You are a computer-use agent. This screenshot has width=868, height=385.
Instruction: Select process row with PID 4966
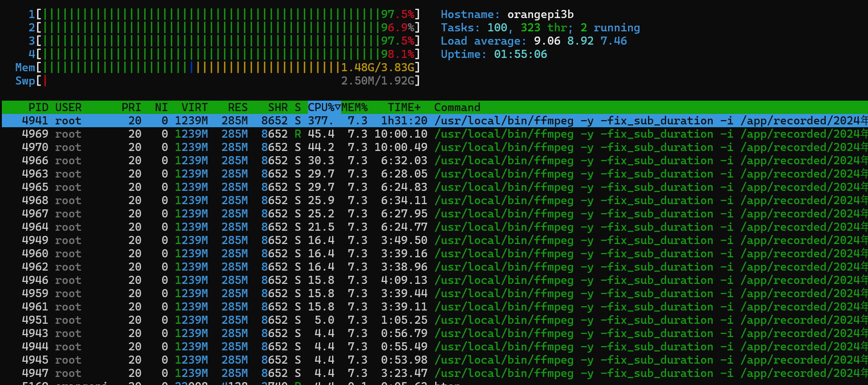tap(435, 160)
